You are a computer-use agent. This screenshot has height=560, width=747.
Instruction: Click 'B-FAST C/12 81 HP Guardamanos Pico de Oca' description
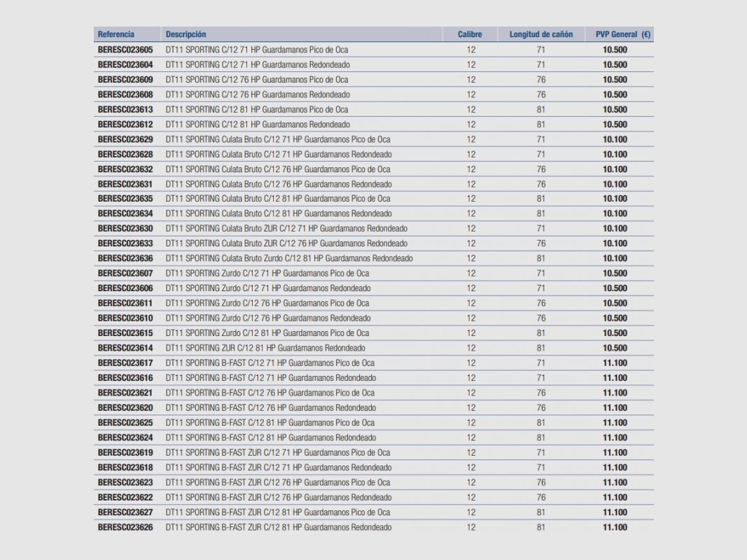tap(270, 423)
